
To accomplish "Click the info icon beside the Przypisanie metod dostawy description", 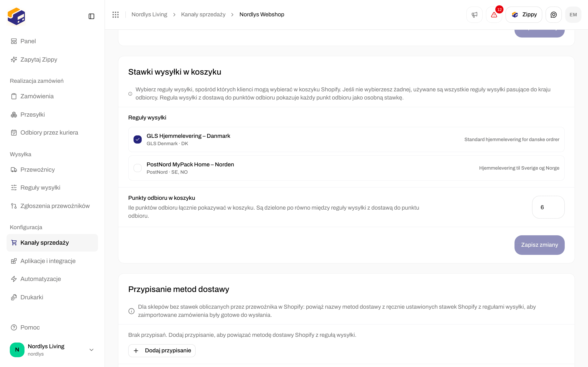I will click(131, 311).
